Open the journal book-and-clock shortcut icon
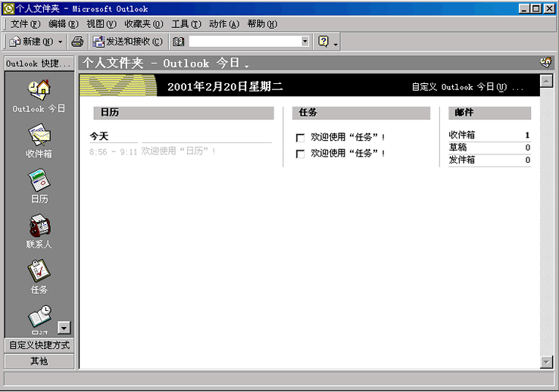The height and width of the screenshot is (392, 559). tap(40, 316)
